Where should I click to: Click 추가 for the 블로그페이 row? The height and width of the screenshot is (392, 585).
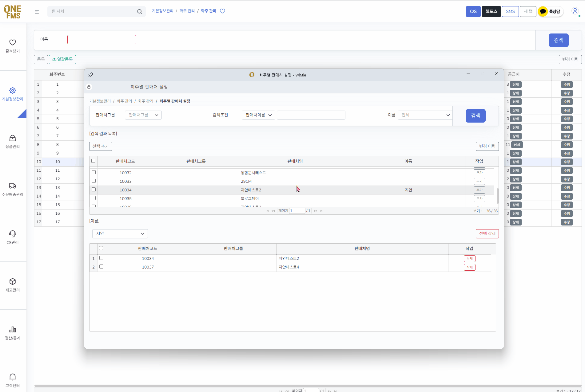coord(480,198)
